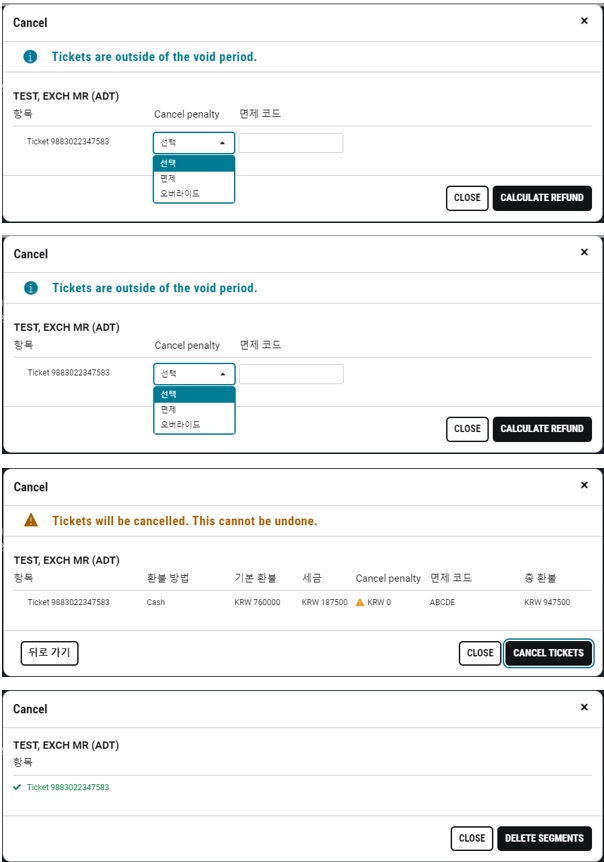
Task: Close the 'Tickets will be cancelled' dialog via X
Action: point(584,485)
